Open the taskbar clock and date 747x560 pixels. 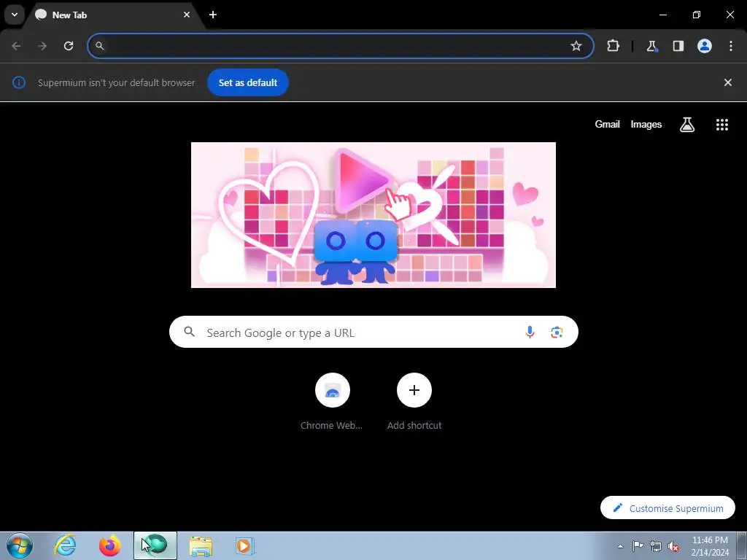[x=710, y=546]
